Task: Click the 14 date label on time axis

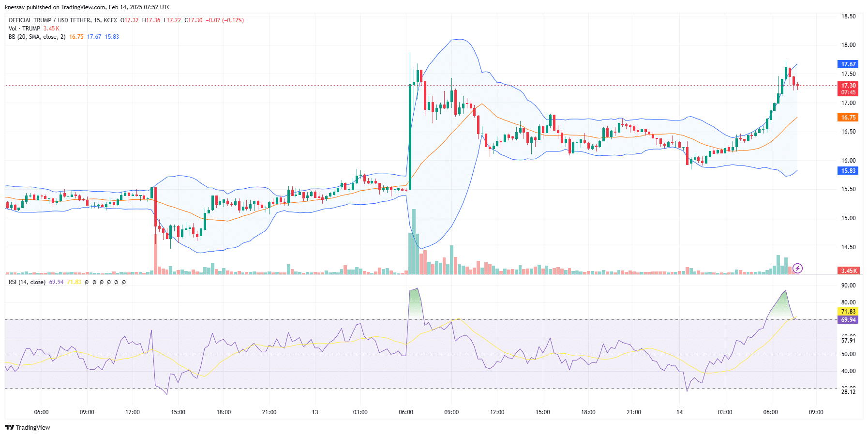Action: click(x=679, y=412)
